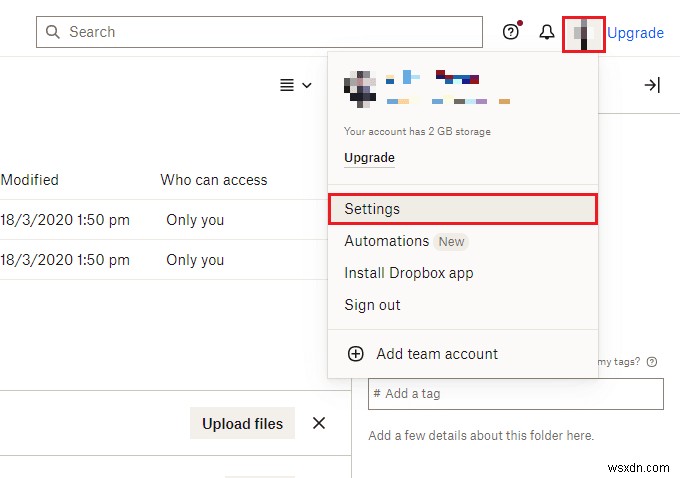Sort by the Modified column header
This screenshot has width=681, height=478.
[30, 180]
